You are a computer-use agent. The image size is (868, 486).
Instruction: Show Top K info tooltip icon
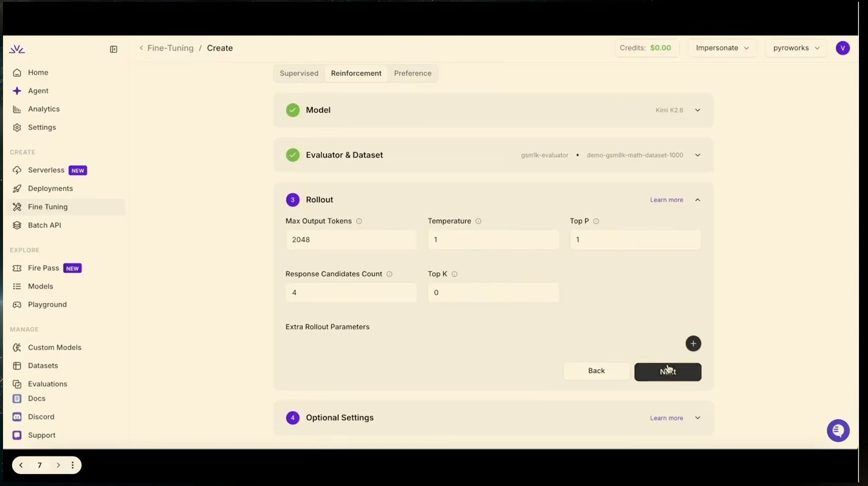point(454,274)
